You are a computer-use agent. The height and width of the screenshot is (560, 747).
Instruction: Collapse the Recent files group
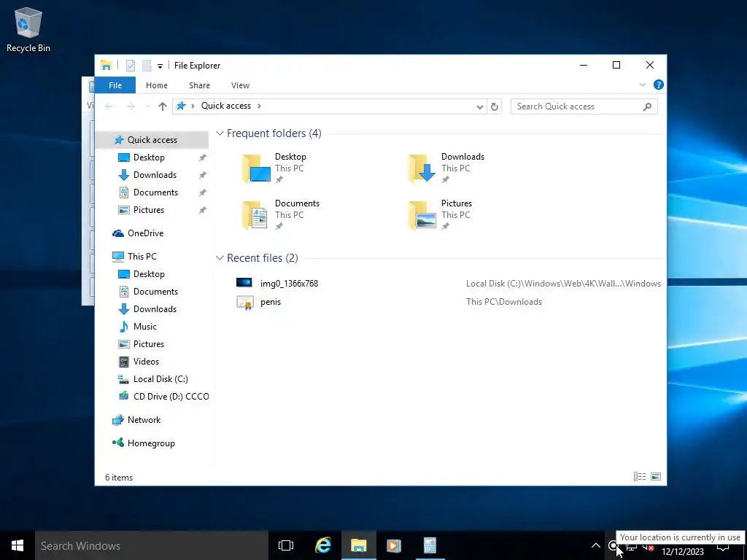[x=220, y=258]
